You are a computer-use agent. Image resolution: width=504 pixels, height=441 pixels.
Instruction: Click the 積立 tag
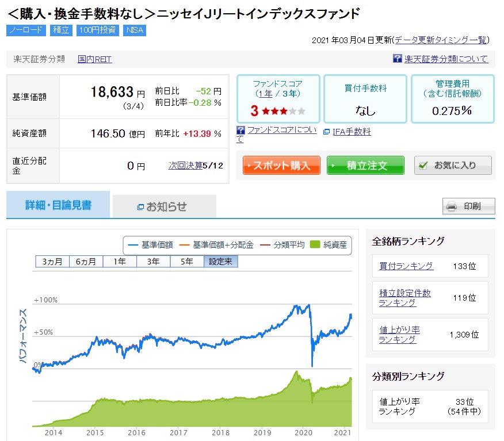pos(61,30)
